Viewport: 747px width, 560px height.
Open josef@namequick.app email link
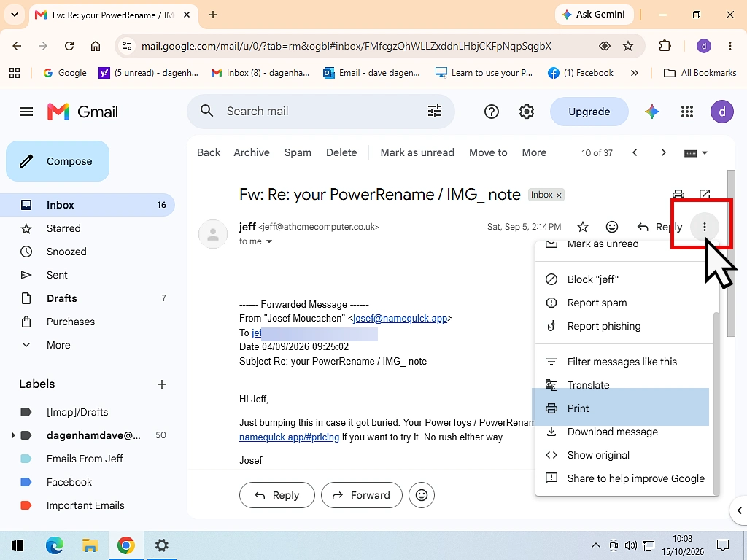(400, 318)
